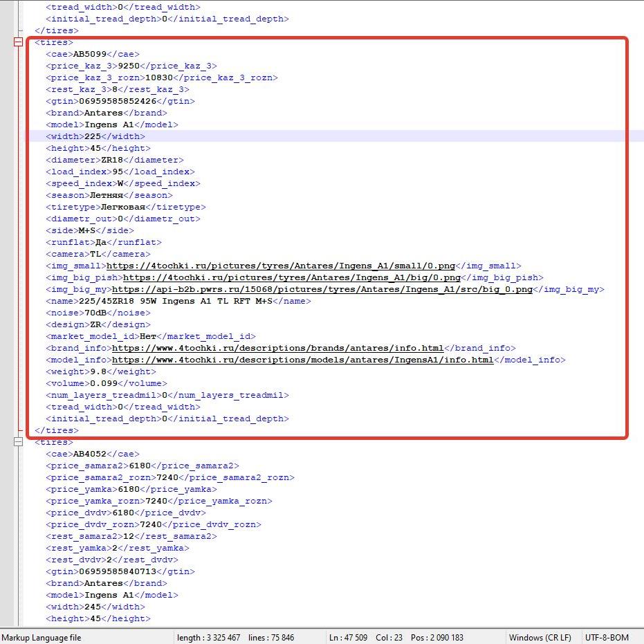644x644 pixels.
Task: Open the img_small 4tochki small/0.png link
Action: [281, 266]
